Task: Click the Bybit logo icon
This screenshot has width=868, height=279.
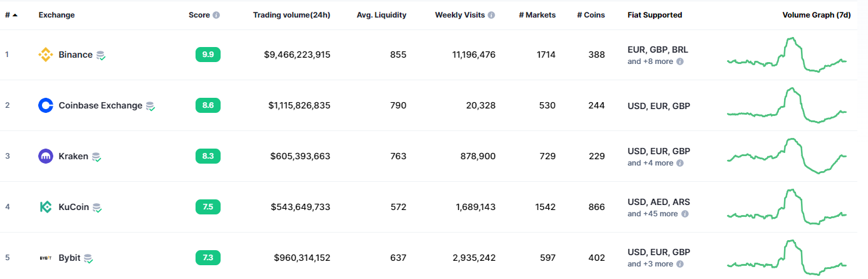Action: (46, 258)
